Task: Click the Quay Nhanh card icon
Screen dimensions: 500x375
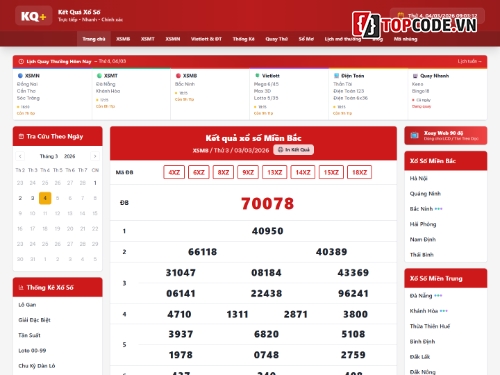Action: (x=415, y=76)
